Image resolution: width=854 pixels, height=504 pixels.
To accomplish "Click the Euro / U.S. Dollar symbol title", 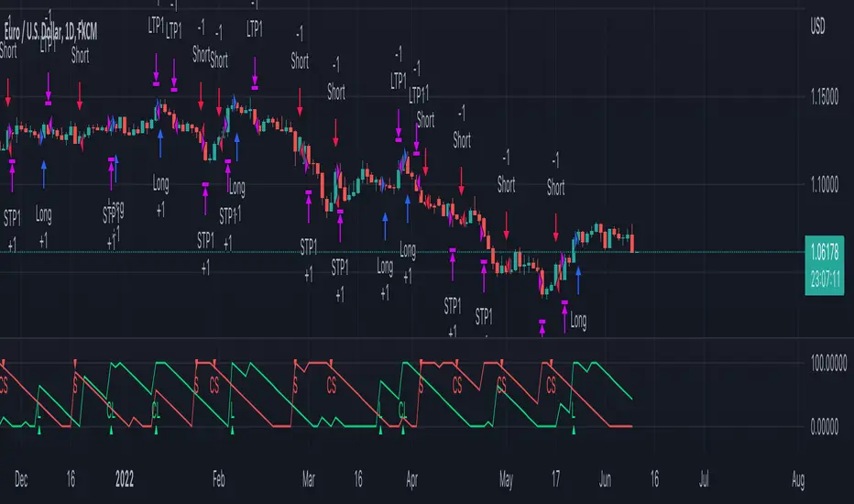I will [x=50, y=31].
